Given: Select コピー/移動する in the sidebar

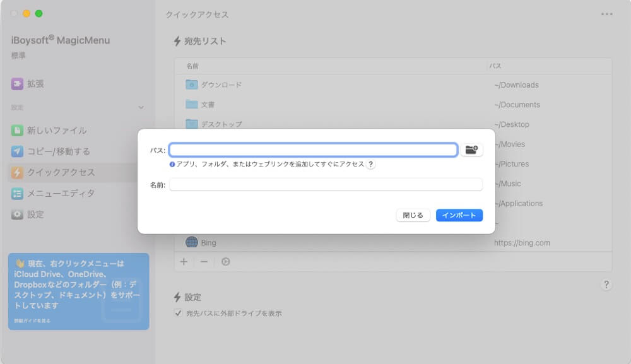Looking at the screenshot, I should pyautogui.click(x=58, y=151).
